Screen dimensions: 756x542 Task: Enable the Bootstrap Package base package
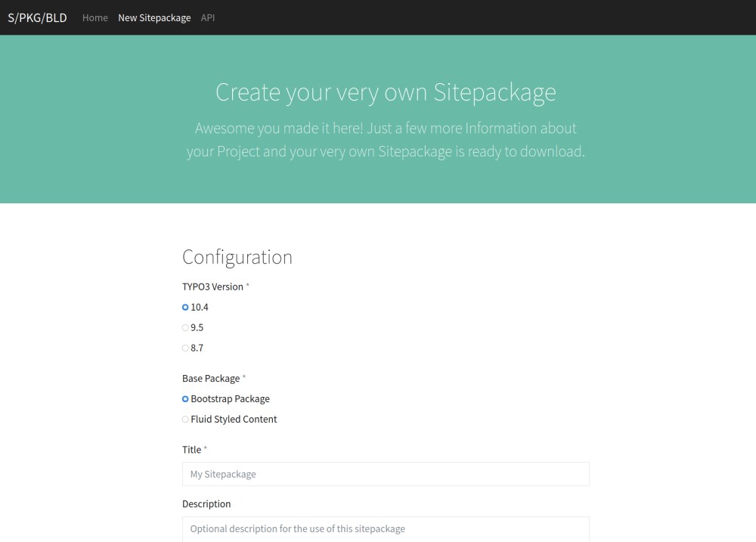185,398
